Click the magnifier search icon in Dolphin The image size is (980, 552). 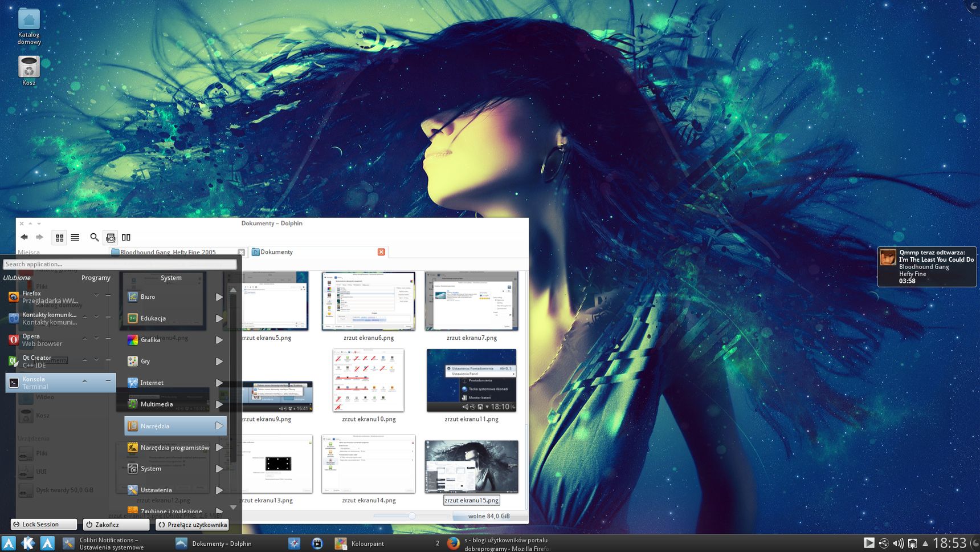tap(94, 237)
